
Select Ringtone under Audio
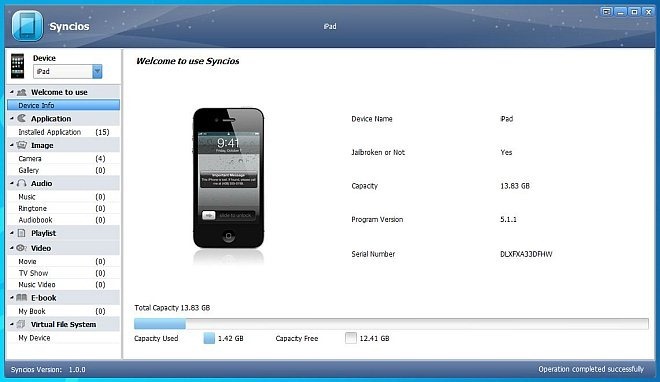click(63, 208)
